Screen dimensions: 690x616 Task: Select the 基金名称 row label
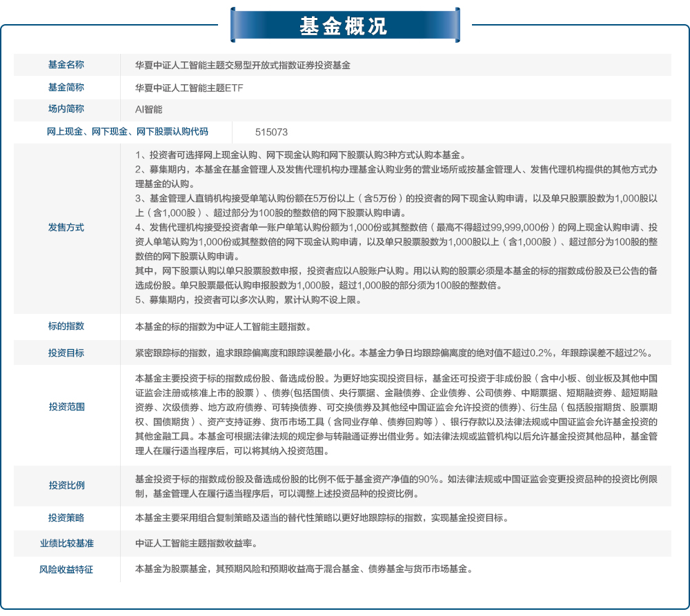pos(66,65)
